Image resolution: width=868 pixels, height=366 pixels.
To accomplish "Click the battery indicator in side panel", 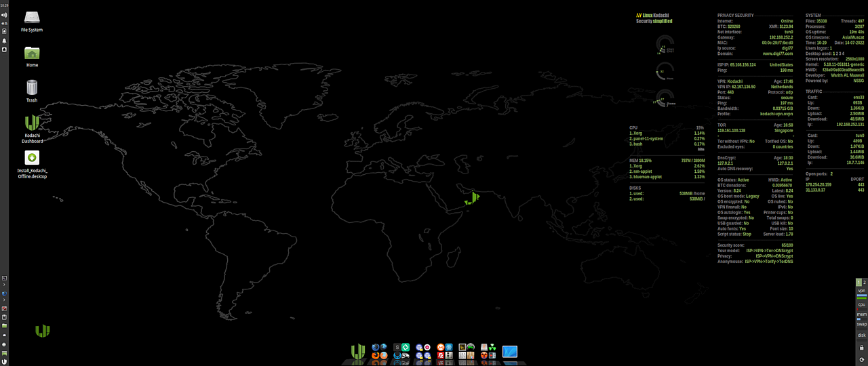I will (4, 31).
